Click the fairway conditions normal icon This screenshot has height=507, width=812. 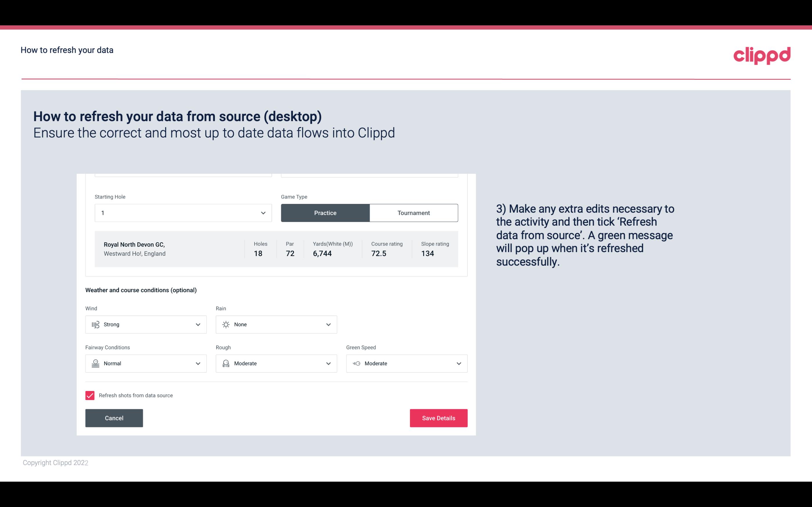click(x=96, y=363)
